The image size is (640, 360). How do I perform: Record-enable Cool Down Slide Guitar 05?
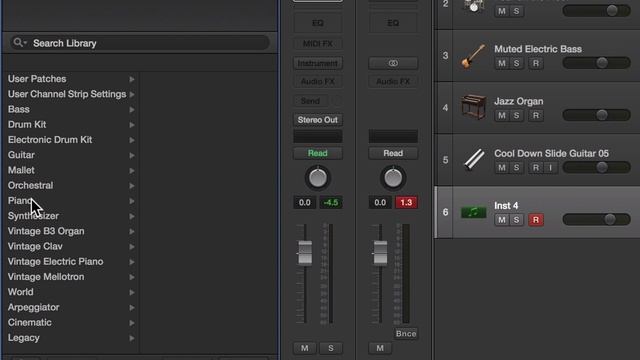pos(536,168)
